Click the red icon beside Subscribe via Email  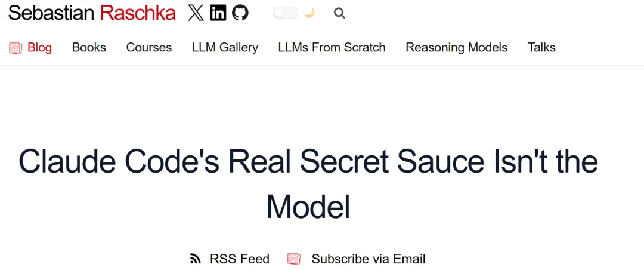(293, 259)
